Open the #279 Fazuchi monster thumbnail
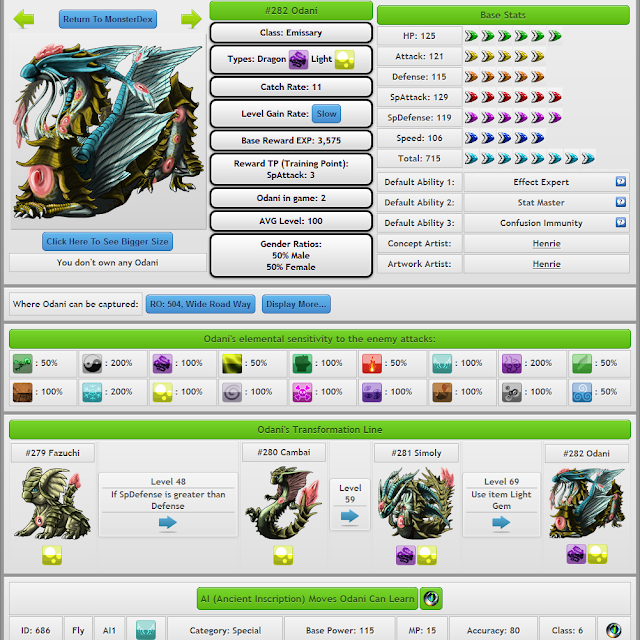640x640 pixels. 52,503
